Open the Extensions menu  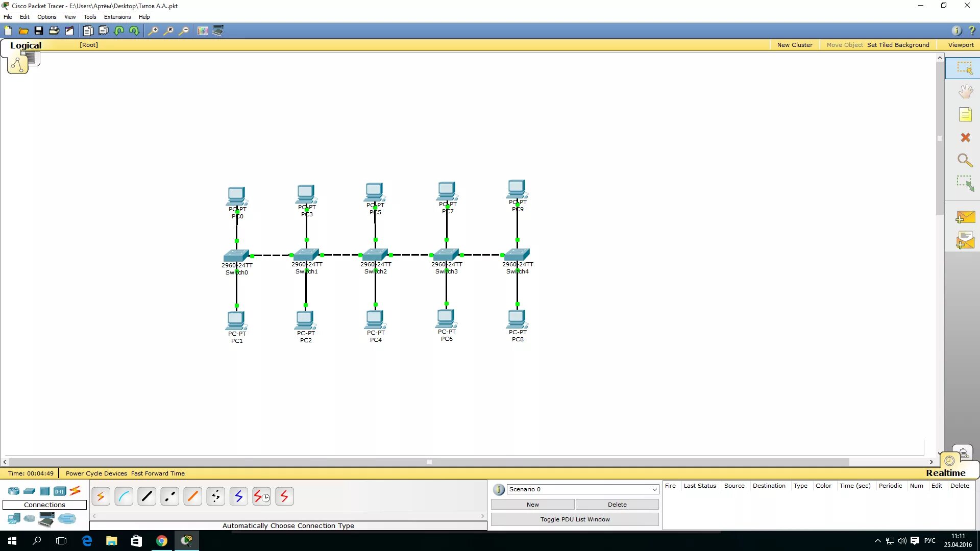tap(117, 17)
